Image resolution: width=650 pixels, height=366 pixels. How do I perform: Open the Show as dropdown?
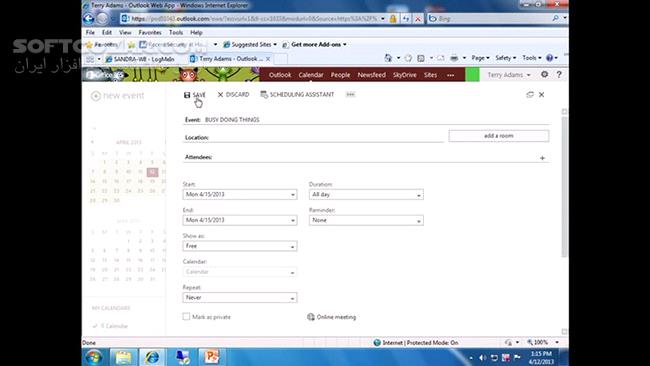pos(240,246)
